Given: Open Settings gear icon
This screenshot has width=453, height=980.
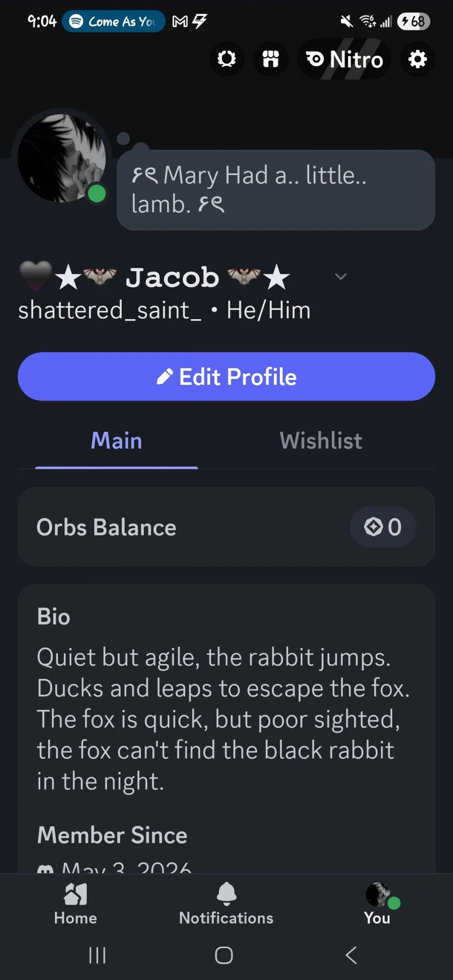Looking at the screenshot, I should (417, 59).
